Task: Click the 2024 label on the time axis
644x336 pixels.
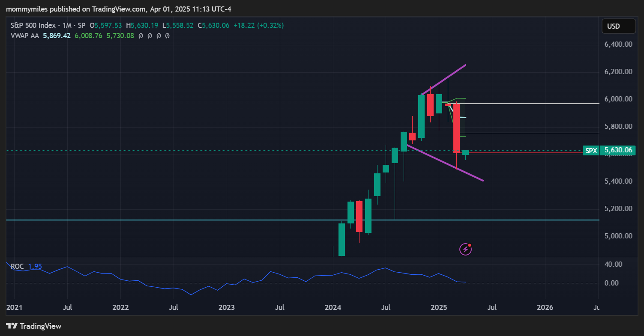Action: 333,307
